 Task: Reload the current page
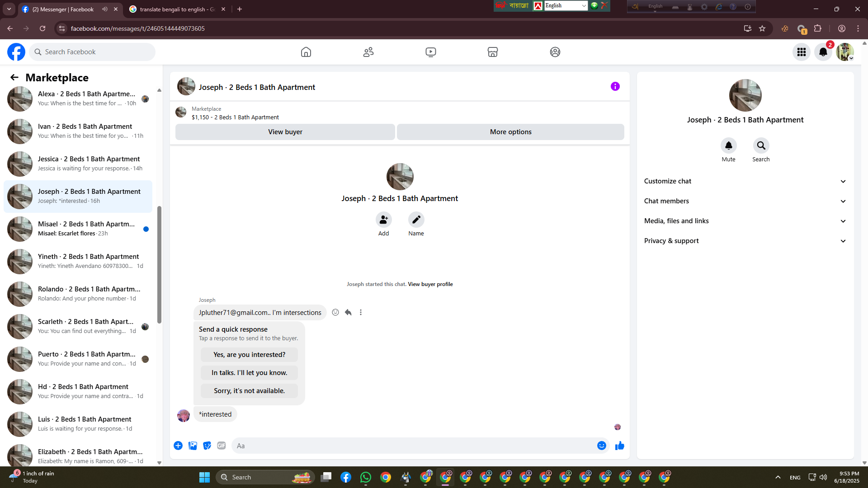[x=42, y=28]
